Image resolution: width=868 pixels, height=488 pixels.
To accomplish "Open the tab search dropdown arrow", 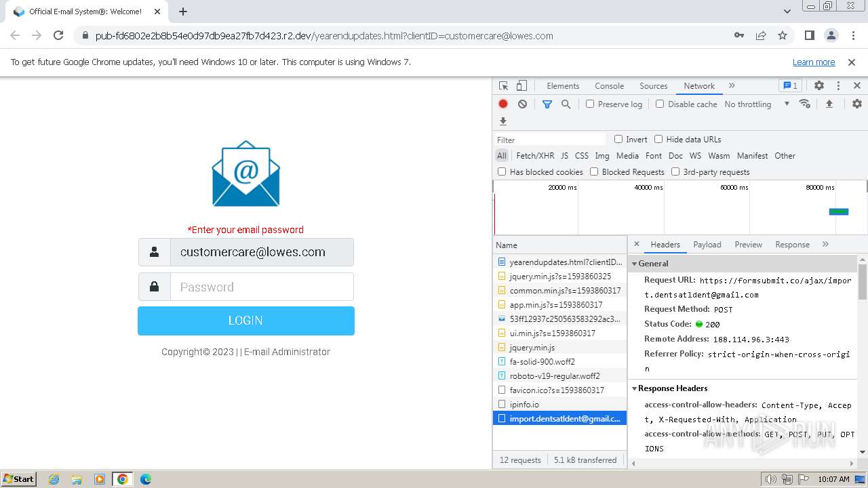I will point(787,12).
